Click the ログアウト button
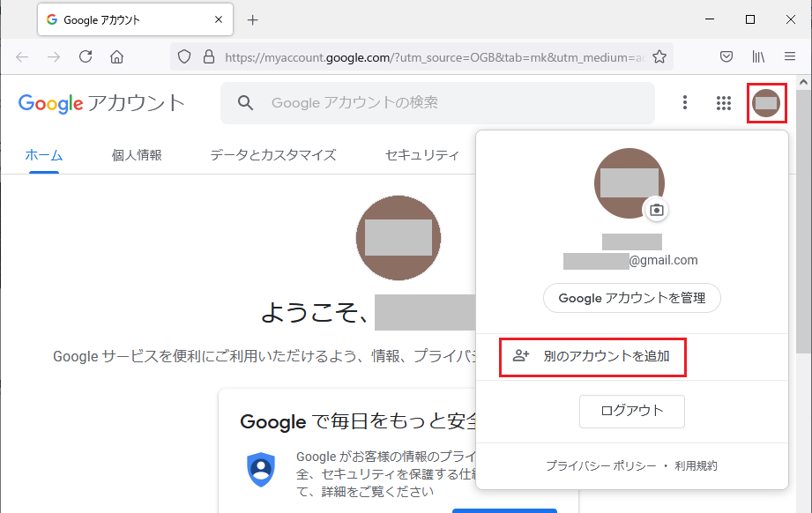 pyautogui.click(x=631, y=411)
